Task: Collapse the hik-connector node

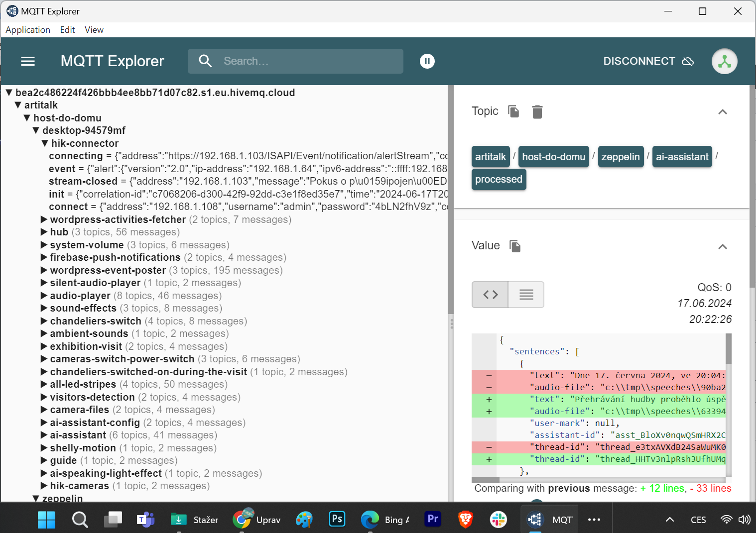Action: pos(45,143)
